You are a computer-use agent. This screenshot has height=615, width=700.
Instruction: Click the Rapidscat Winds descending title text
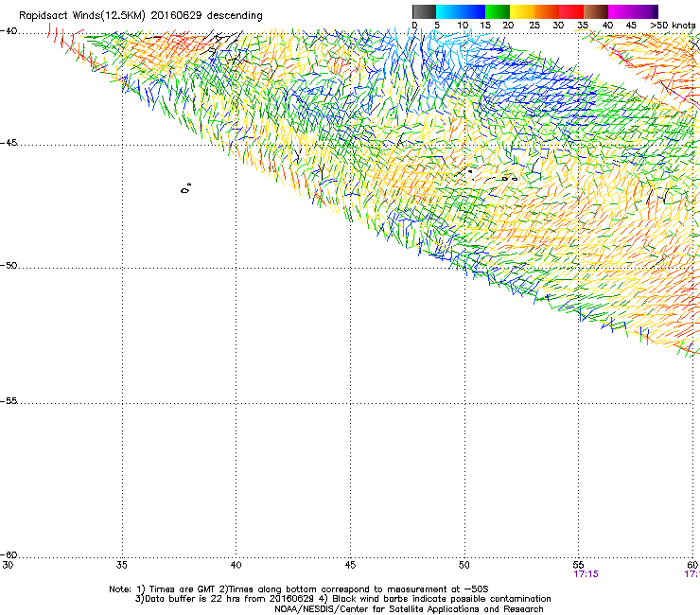click(x=141, y=15)
